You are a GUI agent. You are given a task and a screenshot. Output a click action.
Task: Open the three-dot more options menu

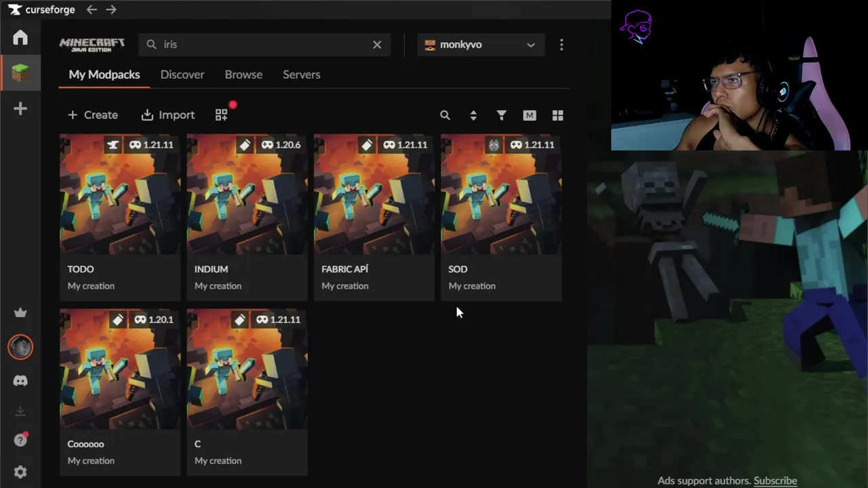coord(561,45)
